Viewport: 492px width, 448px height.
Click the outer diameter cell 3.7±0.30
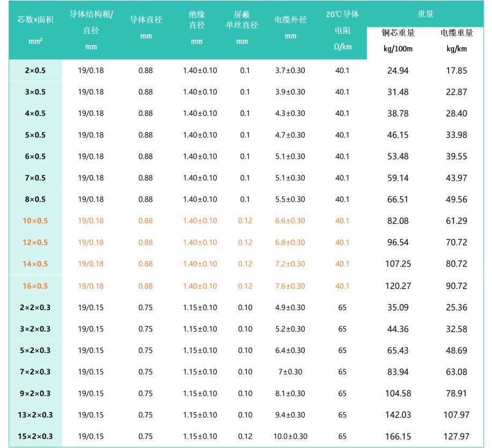click(290, 70)
